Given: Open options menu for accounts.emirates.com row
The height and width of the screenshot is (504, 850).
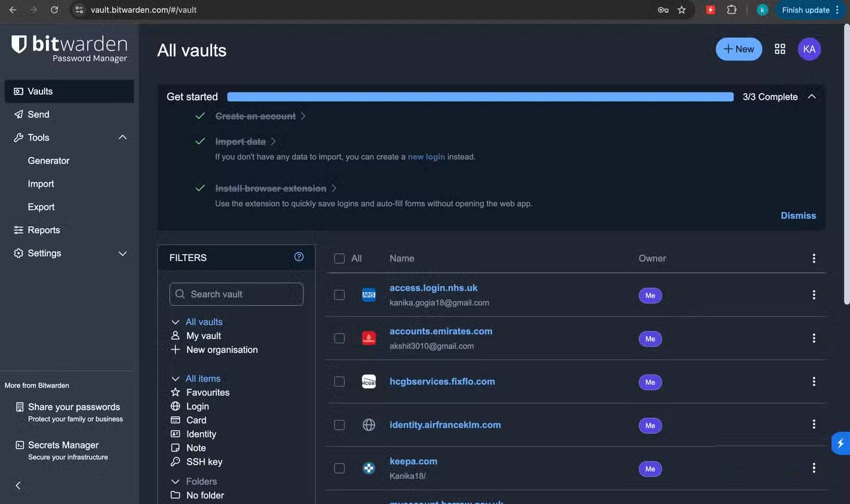Looking at the screenshot, I should (814, 339).
